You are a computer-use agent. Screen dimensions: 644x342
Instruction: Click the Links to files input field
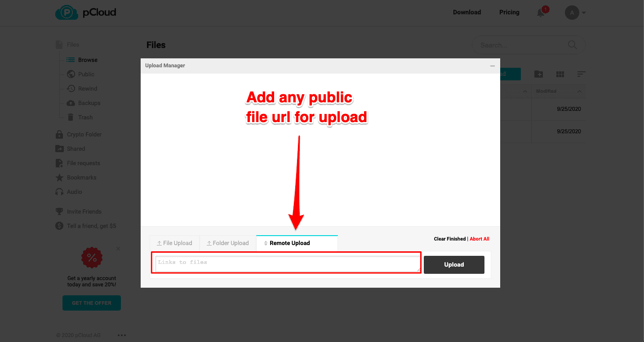(287, 263)
